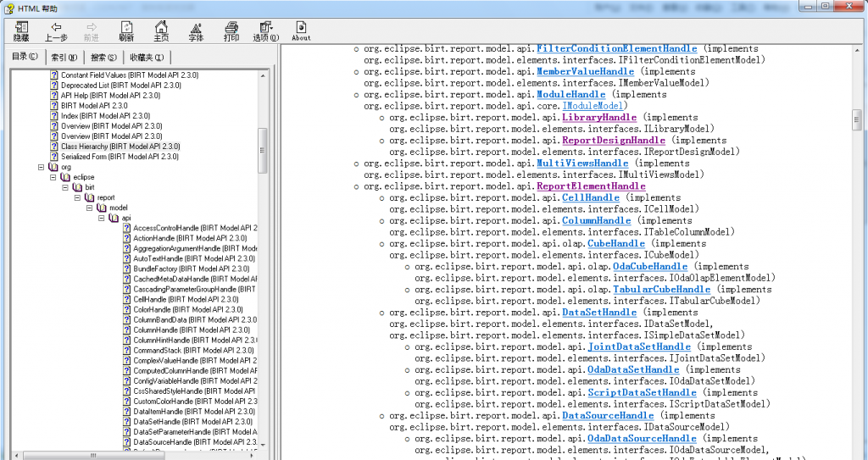Collapse the birt tree node
Viewport: 868px width, 460px height.
(x=65, y=187)
